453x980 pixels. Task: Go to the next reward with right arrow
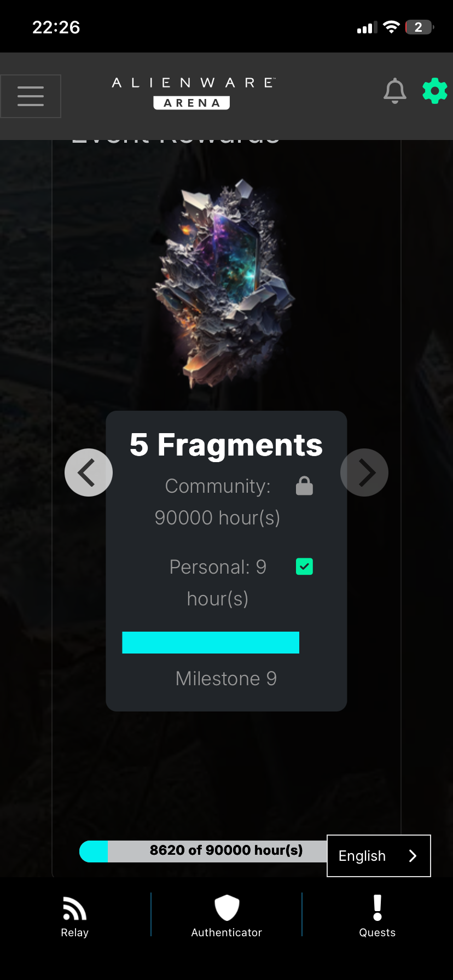pyautogui.click(x=364, y=472)
